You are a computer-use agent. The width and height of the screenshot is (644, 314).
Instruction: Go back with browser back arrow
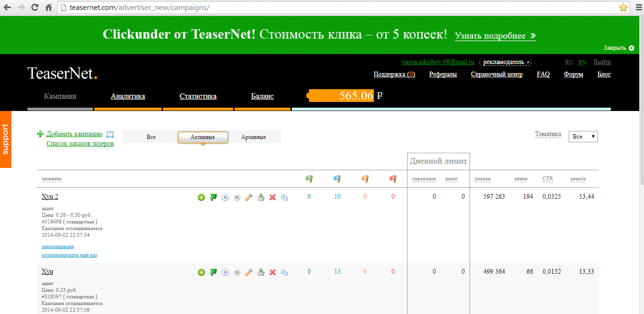coord(7,8)
